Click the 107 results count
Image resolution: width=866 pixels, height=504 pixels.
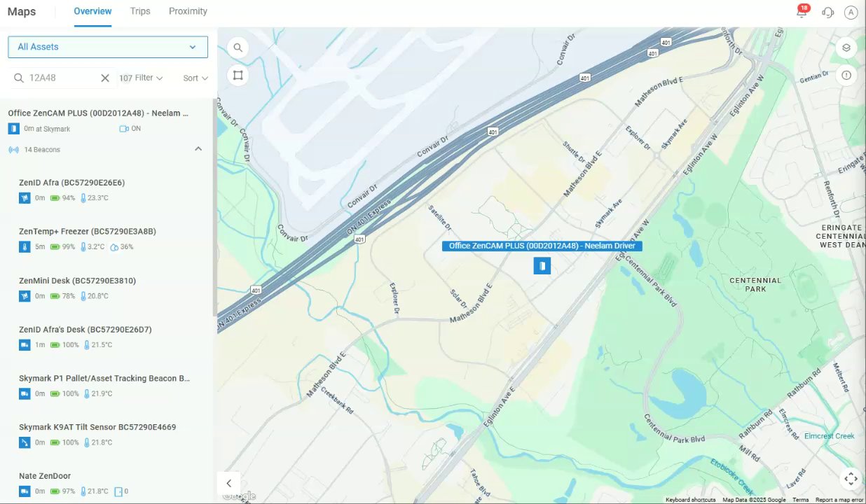(125, 78)
